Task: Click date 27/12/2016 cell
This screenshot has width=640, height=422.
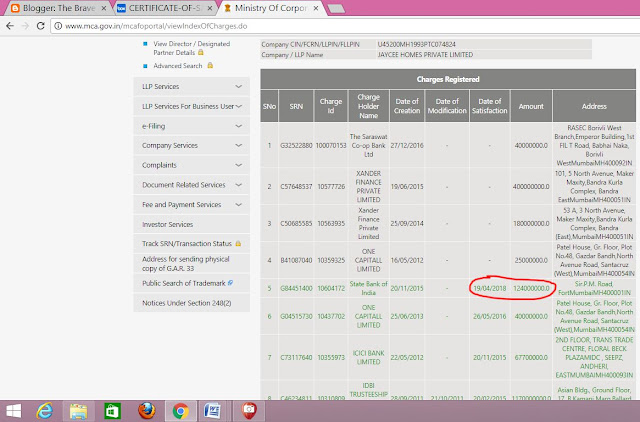Action: click(x=407, y=145)
